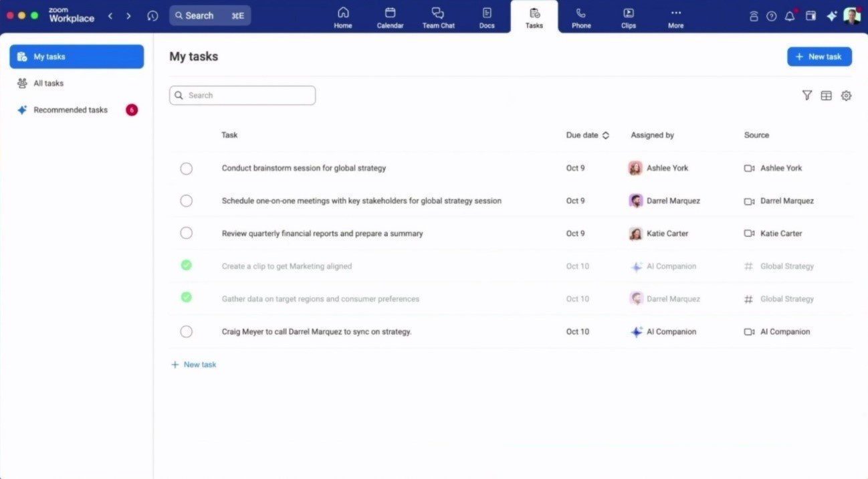Open the Clips tab
The image size is (868, 479).
click(629, 17)
